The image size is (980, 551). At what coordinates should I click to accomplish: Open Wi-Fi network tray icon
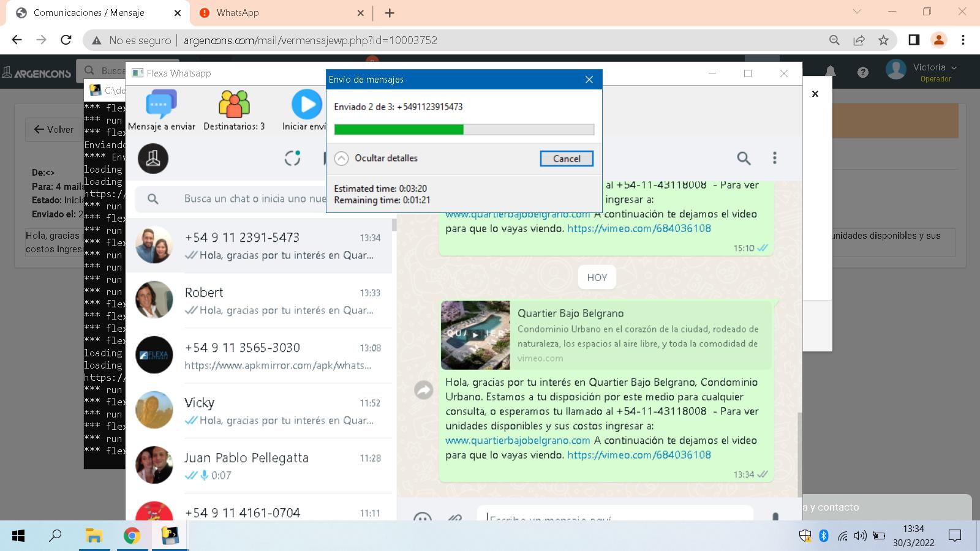coord(843,537)
